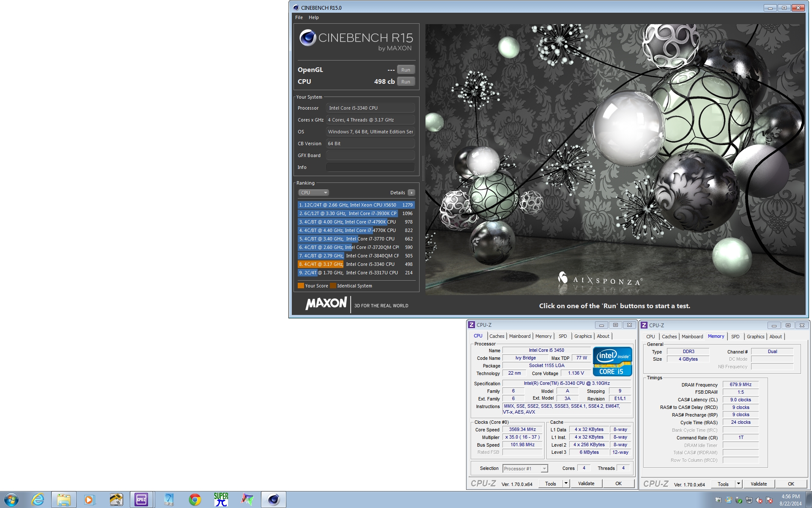Open the Caches tab in the CPU-Z Memory window
Image resolution: width=812 pixels, height=508 pixels.
coord(669,337)
